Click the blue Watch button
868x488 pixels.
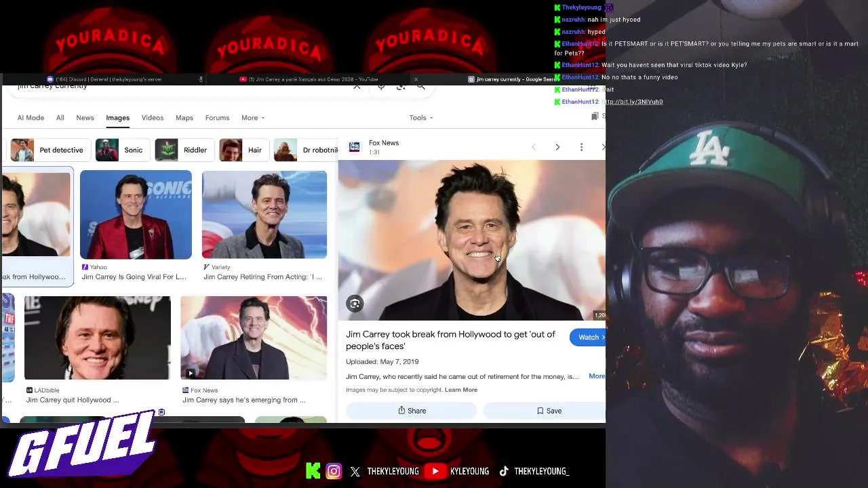588,338
